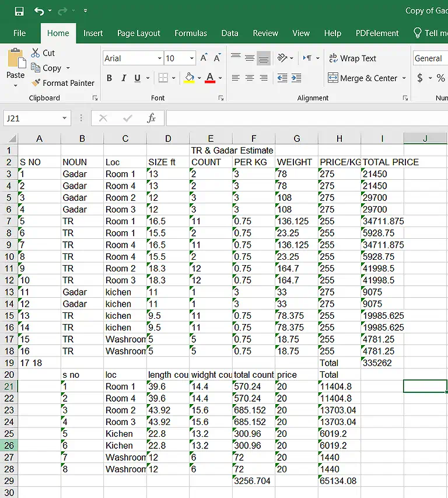Click the Copy button
This screenshot has height=498, width=448.
tap(46, 68)
